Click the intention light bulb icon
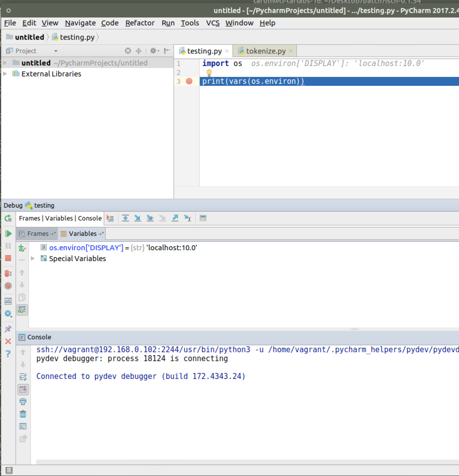Screen dimensions: 459x476 209,73
